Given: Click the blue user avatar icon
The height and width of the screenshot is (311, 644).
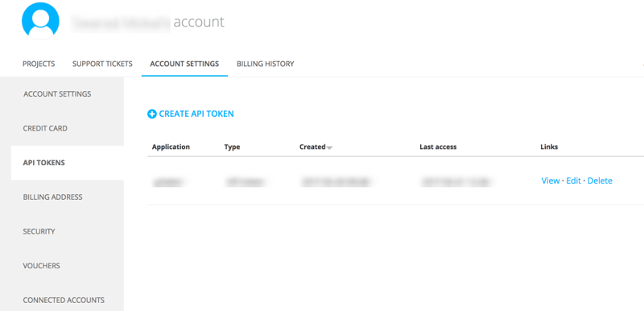Looking at the screenshot, I should (x=40, y=21).
